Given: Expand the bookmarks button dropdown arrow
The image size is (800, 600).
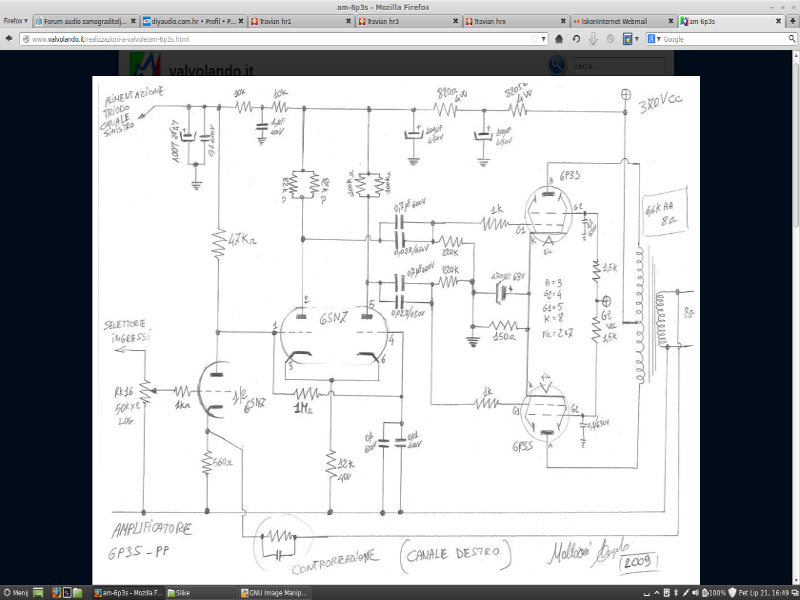Looking at the screenshot, I should tap(638, 39).
